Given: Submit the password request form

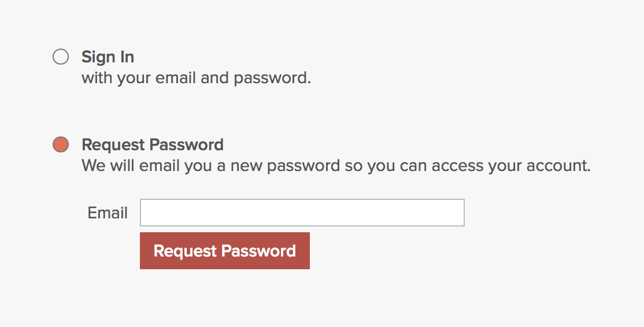Looking at the screenshot, I should tap(224, 251).
